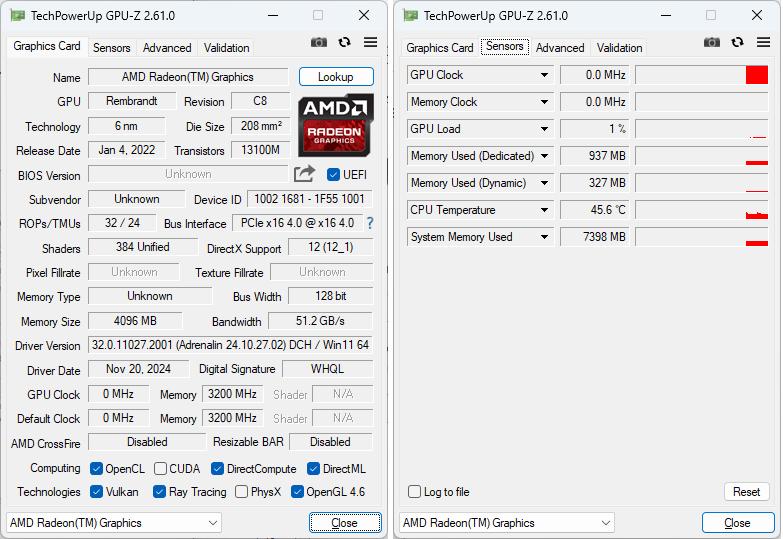Open the GPU Load sensor dropdown
783x539 pixels.
(x=544, y=129)
